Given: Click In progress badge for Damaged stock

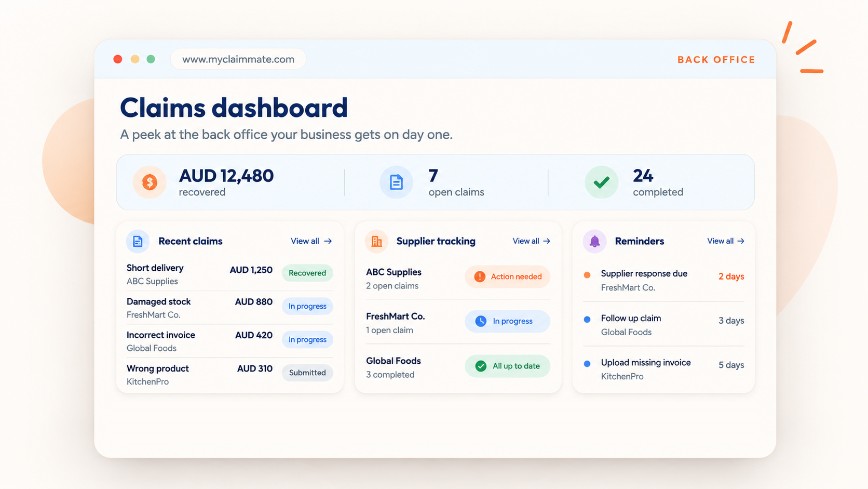Looking at the screenshot, I should pos(307,306).
